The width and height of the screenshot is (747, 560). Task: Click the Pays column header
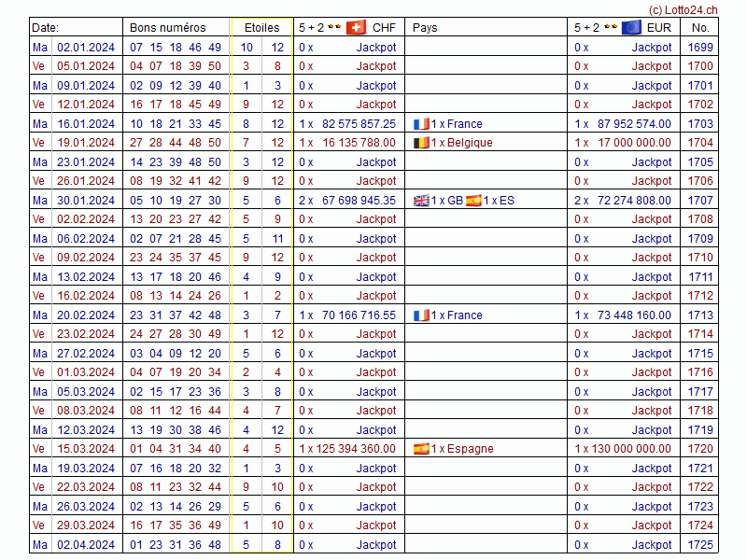tap(425, 27)
